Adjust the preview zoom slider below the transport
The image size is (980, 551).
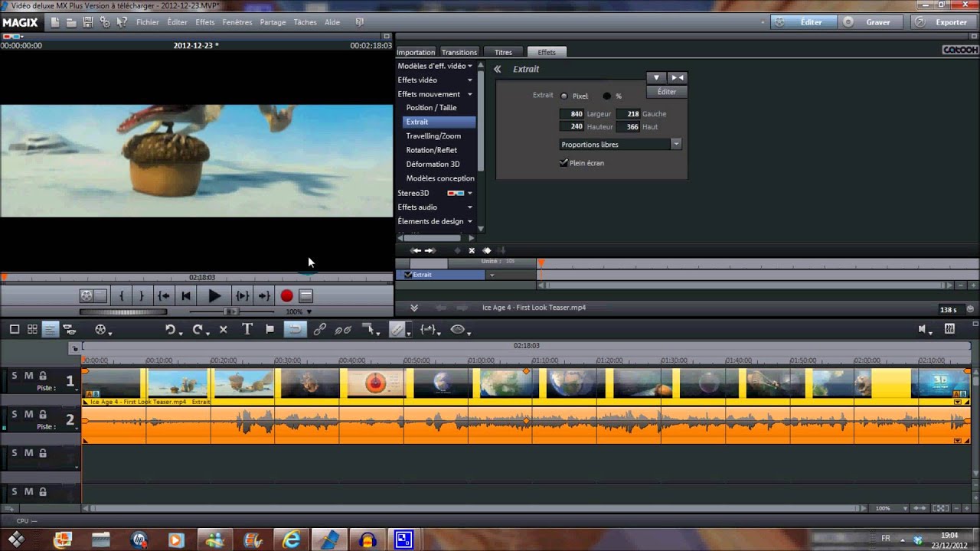pos(232,311)
